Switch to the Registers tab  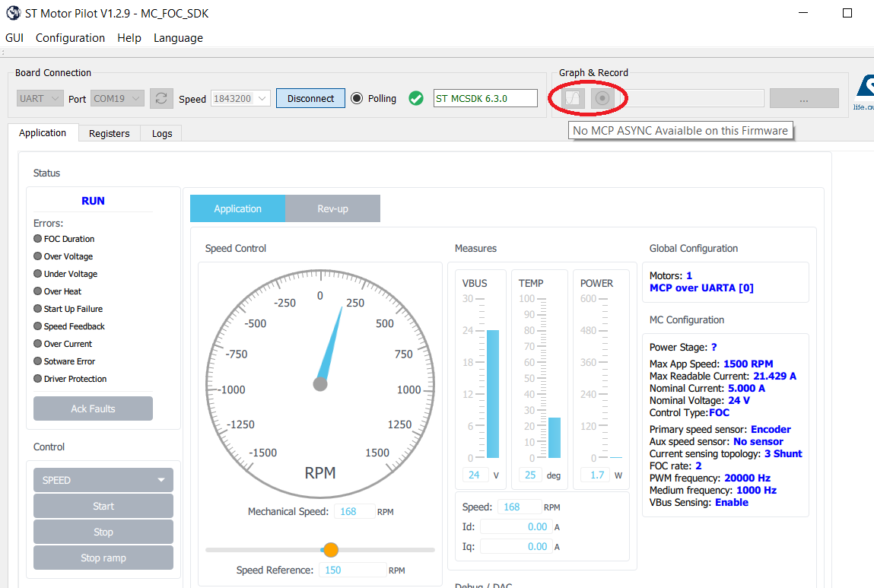[109, 133]
